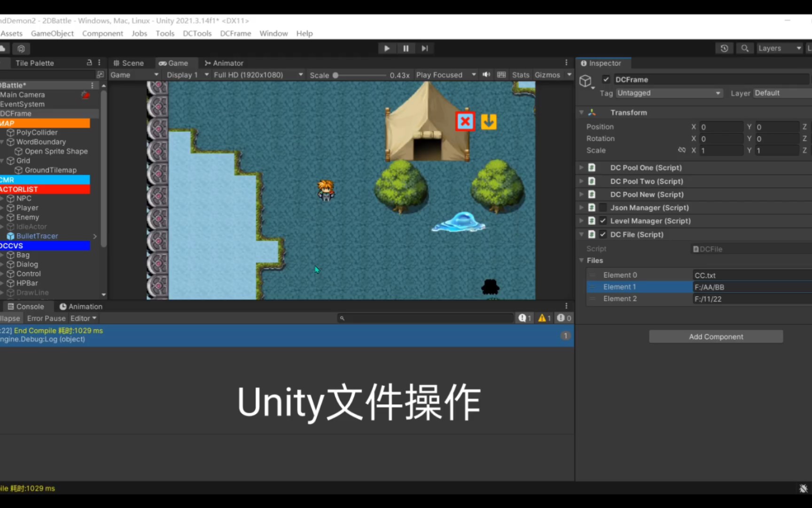Mute audio in the Game view toolbar
The image size is (812, 508).
[486, 74]
